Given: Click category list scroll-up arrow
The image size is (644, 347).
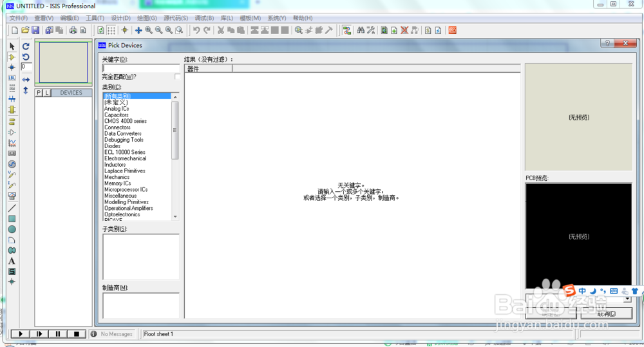Looking at the screenshot, I should coord(175,97).
